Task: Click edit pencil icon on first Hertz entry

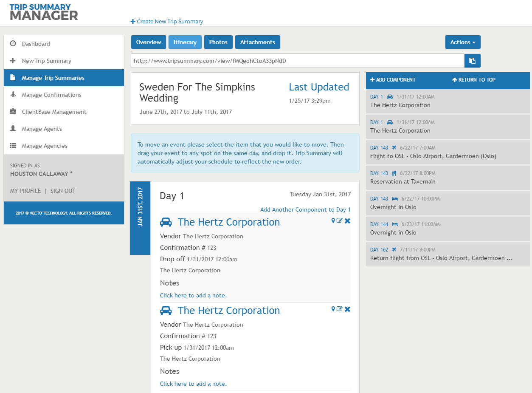Action: 340,221
